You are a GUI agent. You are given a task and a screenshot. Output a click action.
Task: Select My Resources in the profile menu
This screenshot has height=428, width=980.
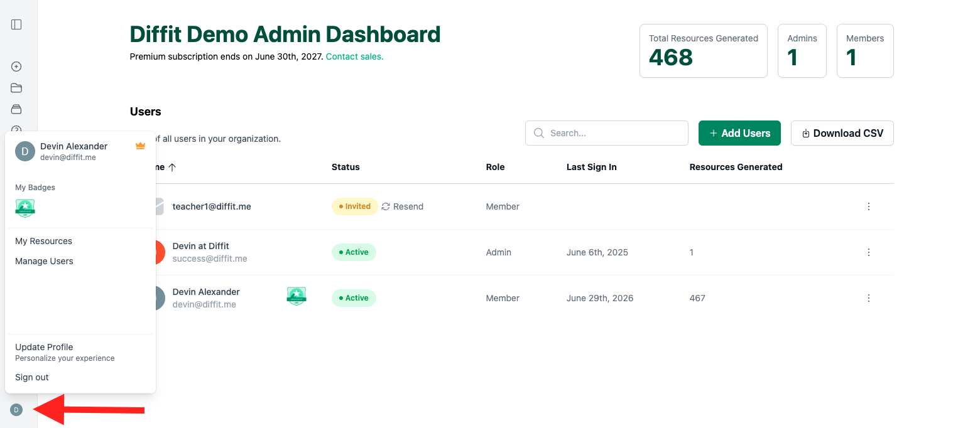pyautogui.click(x=43, y=241)
